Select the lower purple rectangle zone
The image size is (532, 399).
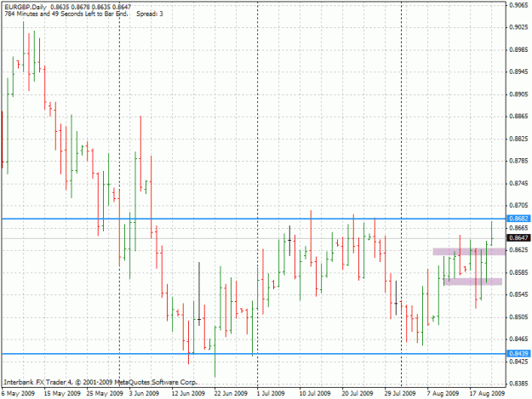[x=473, y=282]
